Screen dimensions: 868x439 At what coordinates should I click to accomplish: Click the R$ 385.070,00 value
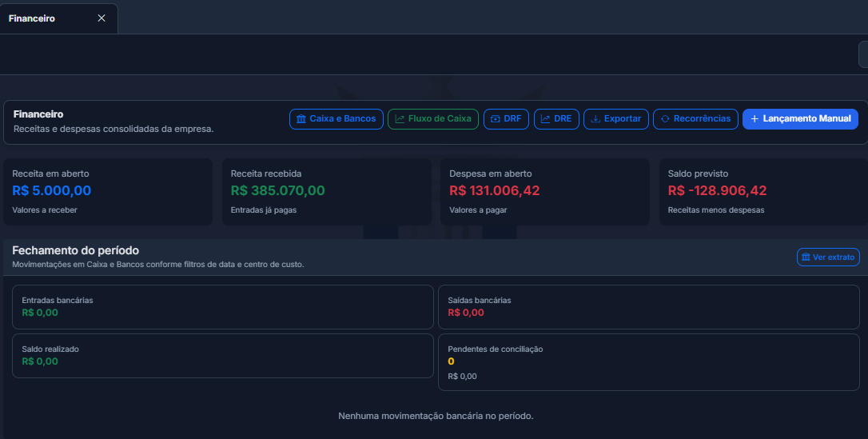click(278, 190)
